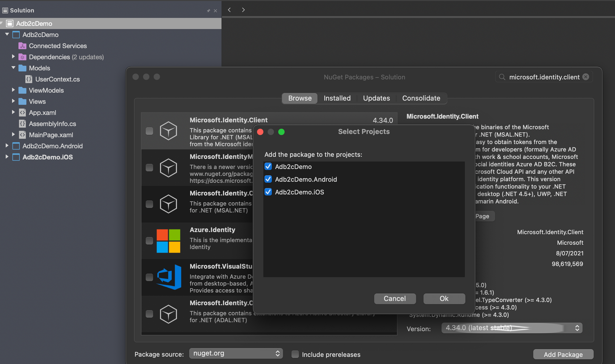The width and height of the screenshot is (615, 364).
Task: Uncheck the Adb2cDemo.iOS project checkbox
Action: point(268,192)
